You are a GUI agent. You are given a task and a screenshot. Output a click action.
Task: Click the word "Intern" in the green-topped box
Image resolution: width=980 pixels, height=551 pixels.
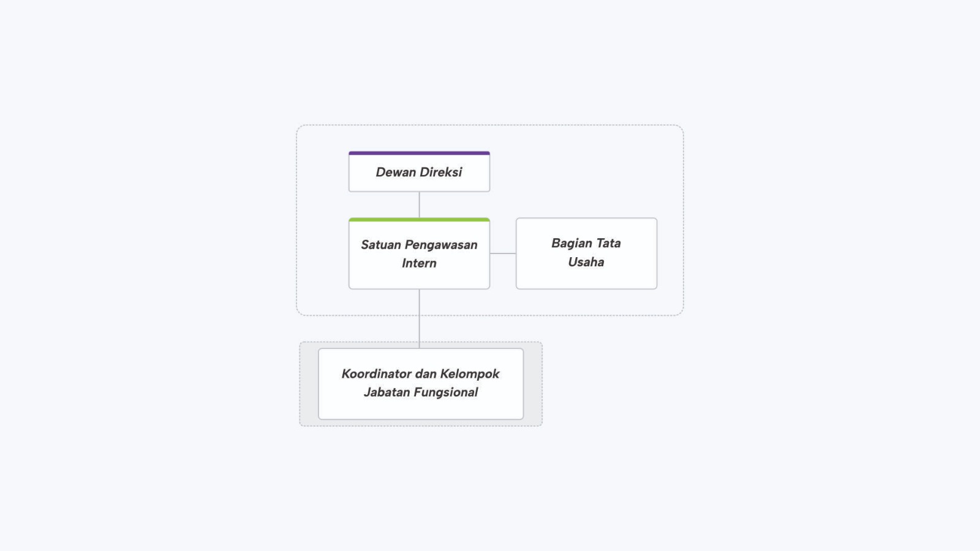[419, 263]
